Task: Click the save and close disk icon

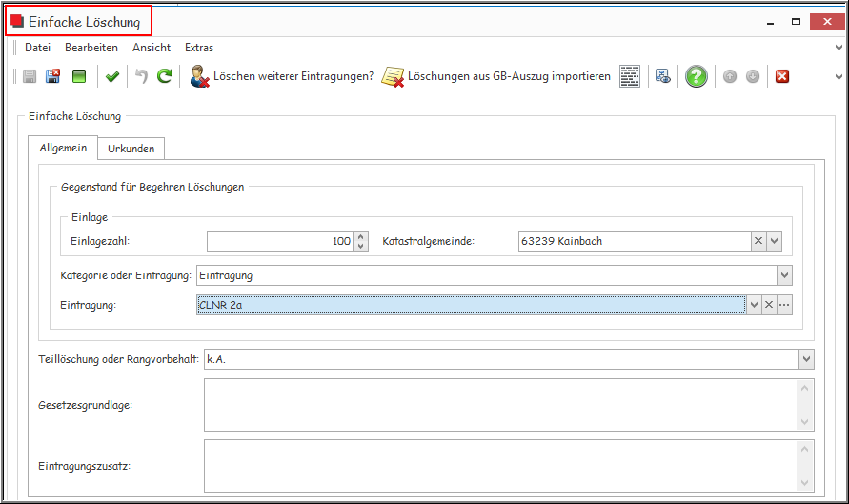Action: coord(52,76)
